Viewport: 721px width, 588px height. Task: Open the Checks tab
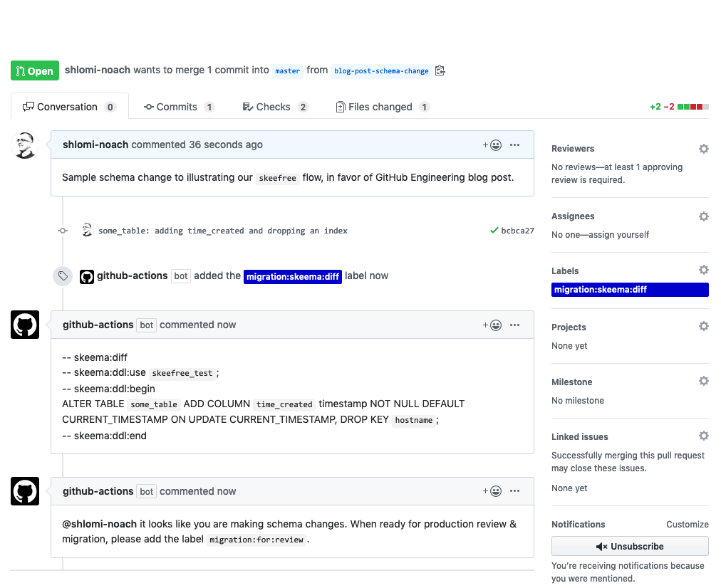[x=275, y=107]
